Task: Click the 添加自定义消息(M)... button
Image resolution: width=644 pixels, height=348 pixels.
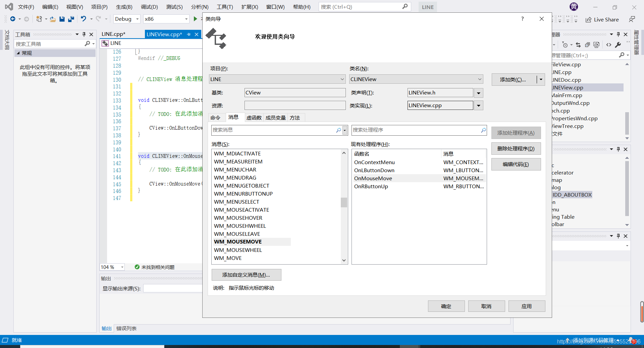Action: pos(246,275)
